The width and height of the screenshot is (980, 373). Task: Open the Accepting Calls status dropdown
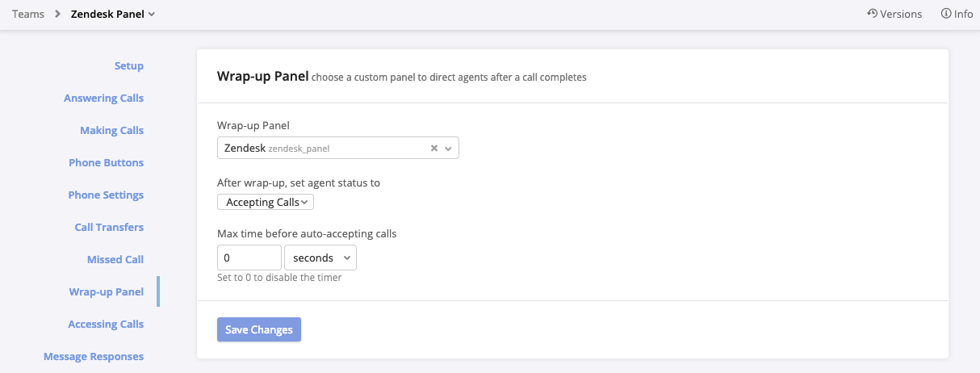point(266,202)
